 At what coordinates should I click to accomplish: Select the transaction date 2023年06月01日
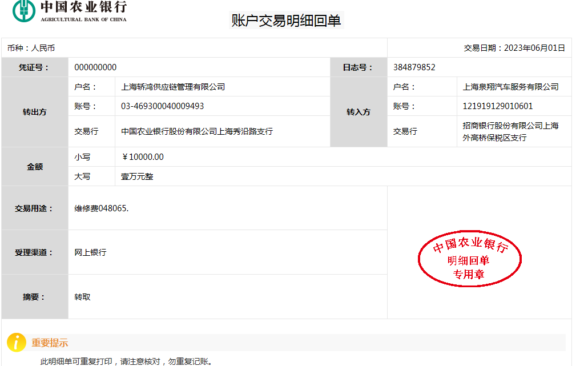534,48
